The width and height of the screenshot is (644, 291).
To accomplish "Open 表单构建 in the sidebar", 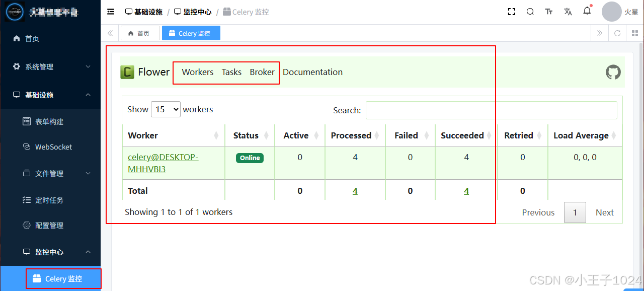I will (50, 121).
